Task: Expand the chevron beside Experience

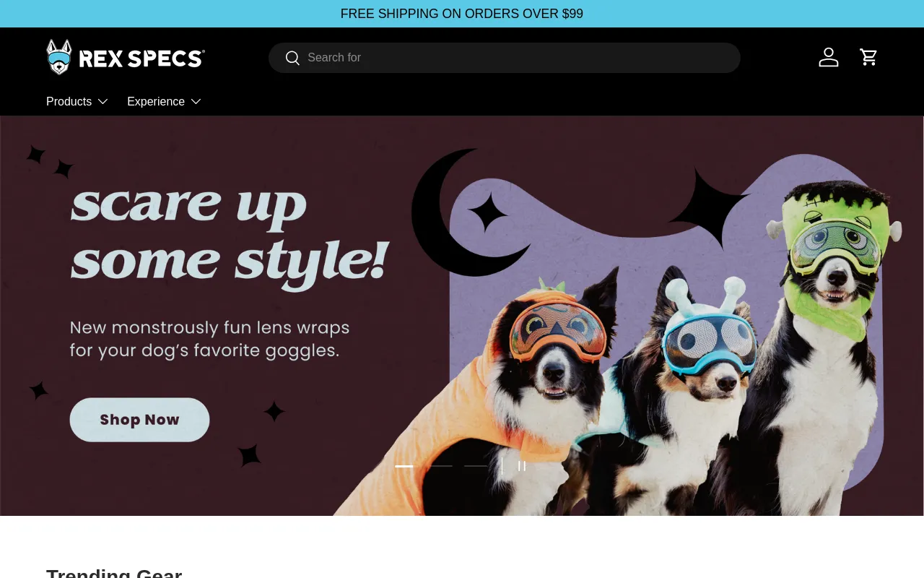Action: click(196, 101)
